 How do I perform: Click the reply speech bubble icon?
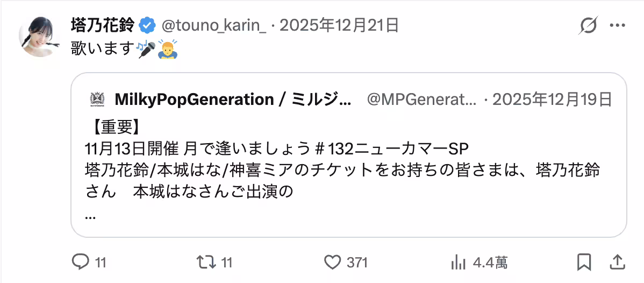80,262
